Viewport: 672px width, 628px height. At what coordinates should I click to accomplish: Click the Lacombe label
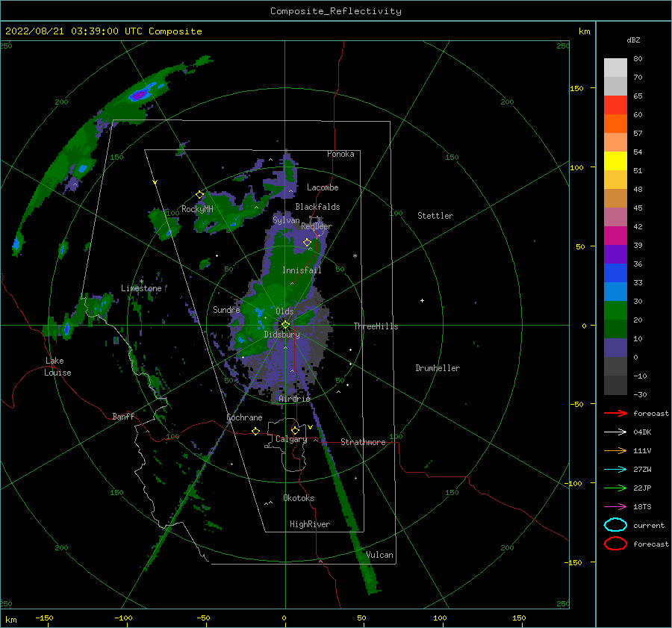[x=323, y=187]
